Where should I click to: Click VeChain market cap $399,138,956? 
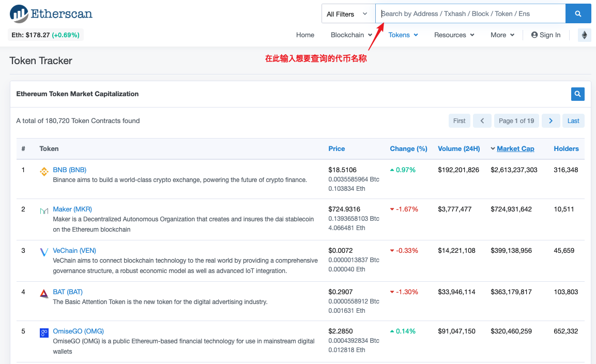pos(511,251)
